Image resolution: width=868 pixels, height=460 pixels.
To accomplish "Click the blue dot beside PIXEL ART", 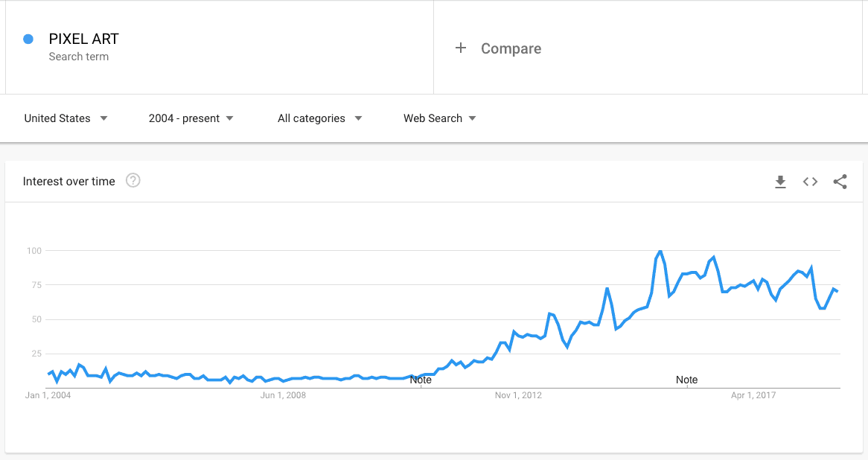I will pyautogui.click(x=28, y=39).
